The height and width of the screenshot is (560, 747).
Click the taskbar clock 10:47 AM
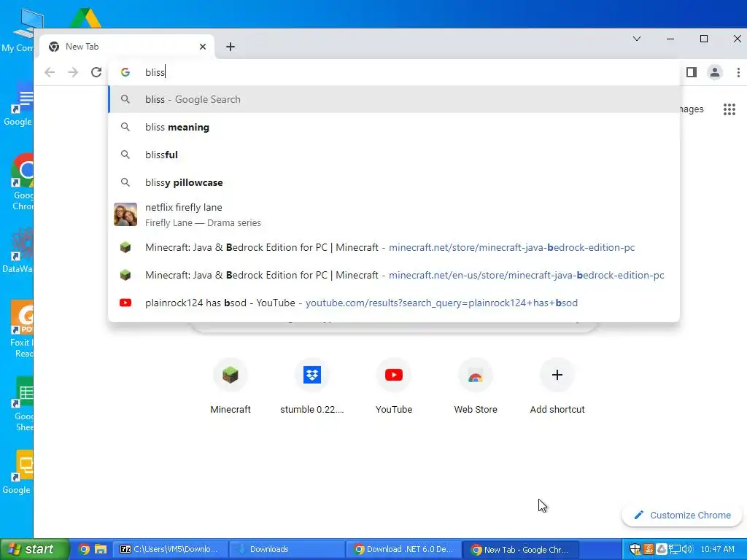718,549
